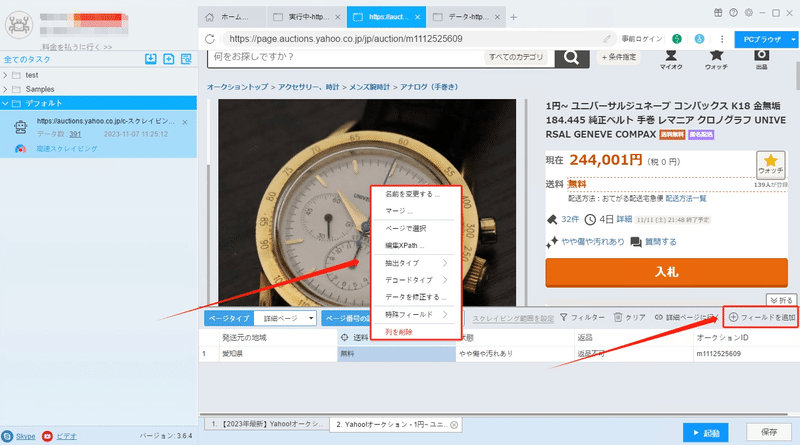Click the +条件指定 button
Screen dimensions: 800x445
[x=618, y=57]
